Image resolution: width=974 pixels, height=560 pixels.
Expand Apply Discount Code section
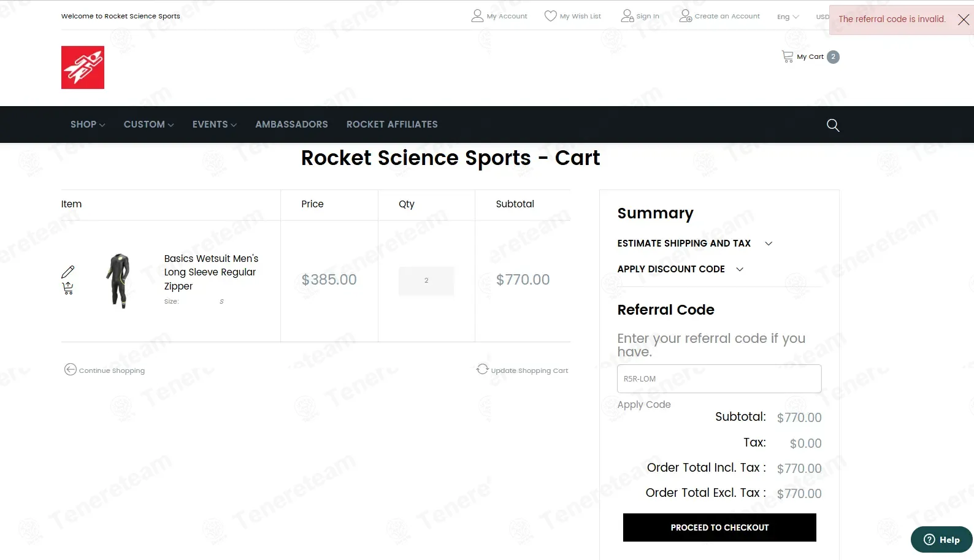pos(681,269)
